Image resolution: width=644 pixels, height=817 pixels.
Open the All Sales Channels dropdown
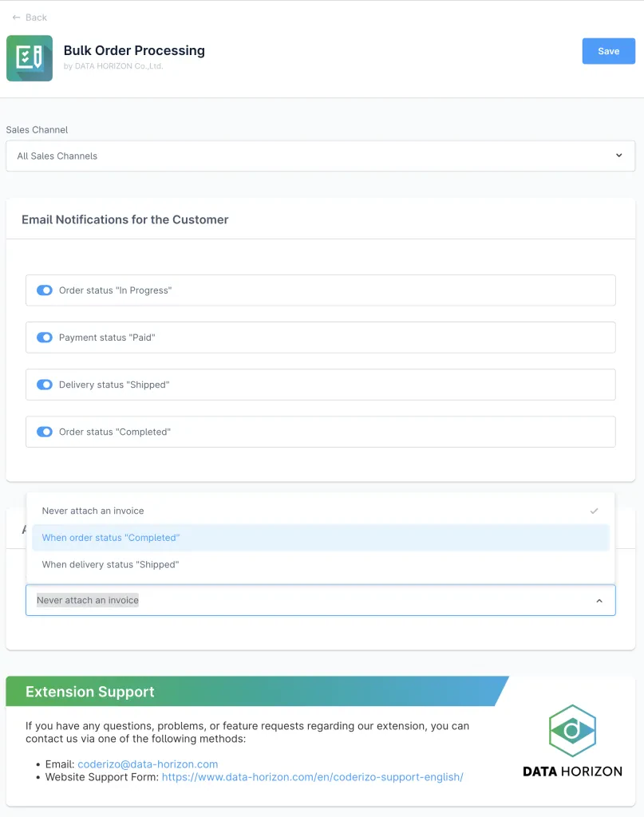319,156
